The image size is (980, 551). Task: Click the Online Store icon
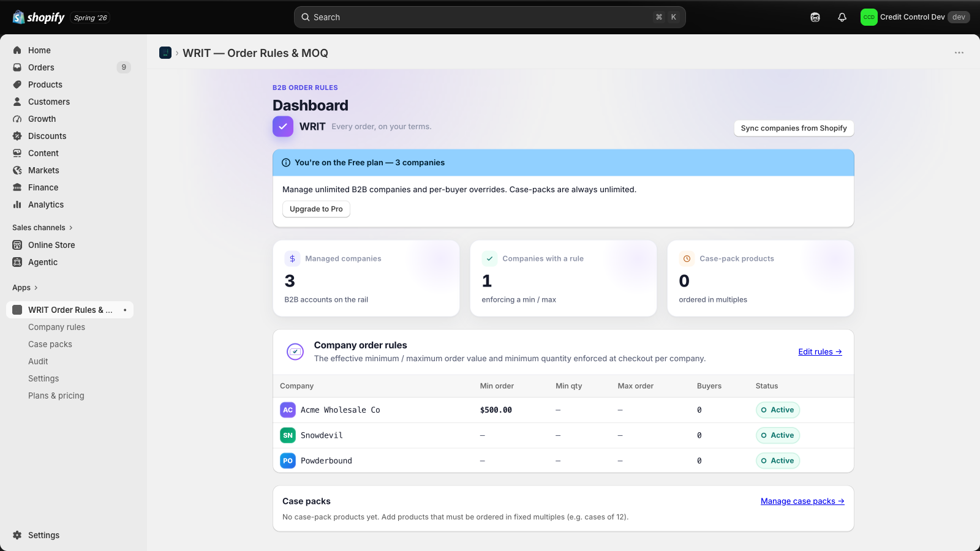pyautogui.click(x=17, y=245)
